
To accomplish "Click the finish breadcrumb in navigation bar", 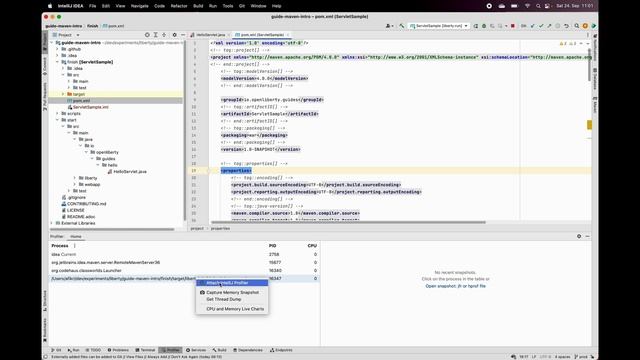I will [x=92, y=26].
